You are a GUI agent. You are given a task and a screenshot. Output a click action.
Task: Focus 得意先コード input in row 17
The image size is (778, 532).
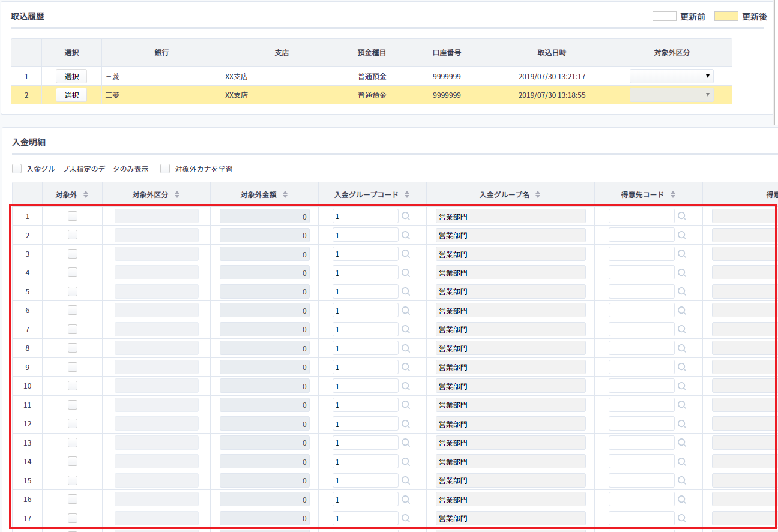click(x=642, y=518)
